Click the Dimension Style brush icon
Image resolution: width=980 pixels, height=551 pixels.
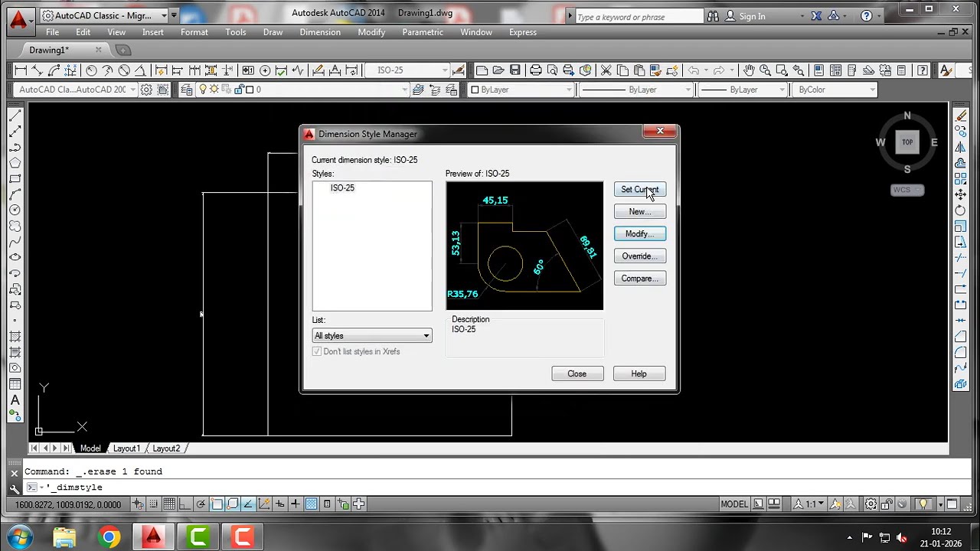click(458, 70)
